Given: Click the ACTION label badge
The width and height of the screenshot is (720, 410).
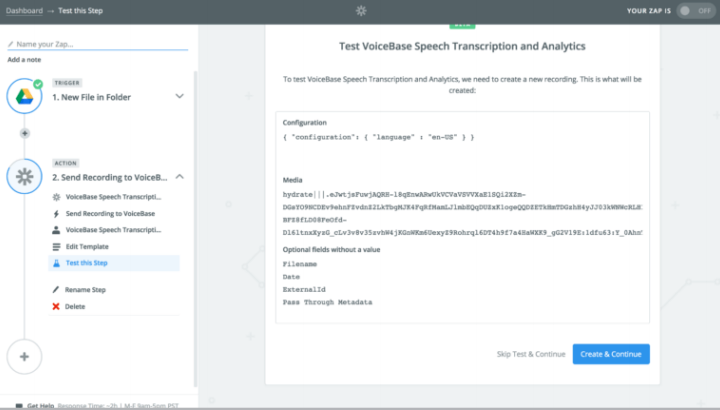Looking at the screenshot, I should (66, 163).
